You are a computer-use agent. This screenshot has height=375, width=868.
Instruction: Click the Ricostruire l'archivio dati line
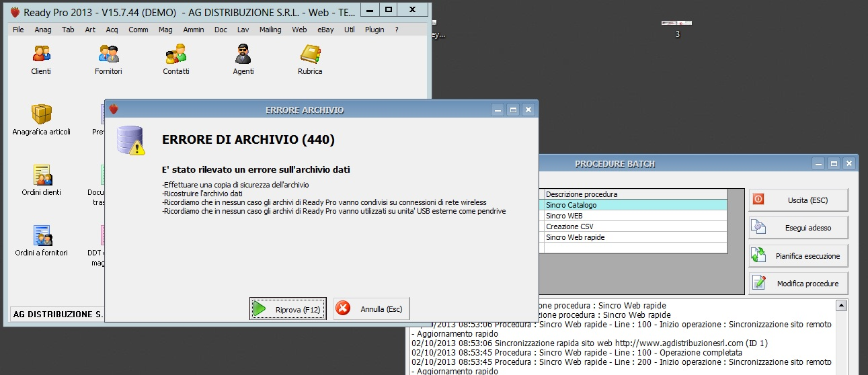(203, 194)
